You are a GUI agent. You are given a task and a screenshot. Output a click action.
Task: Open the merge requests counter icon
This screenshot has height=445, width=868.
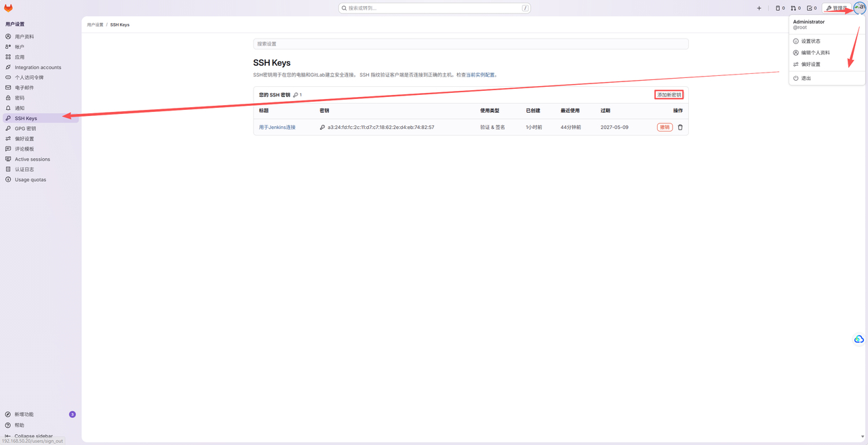click(795, 8)
